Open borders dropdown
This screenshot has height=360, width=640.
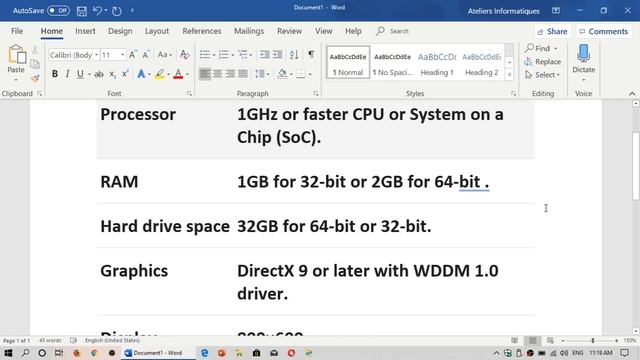tap(310, 74)
